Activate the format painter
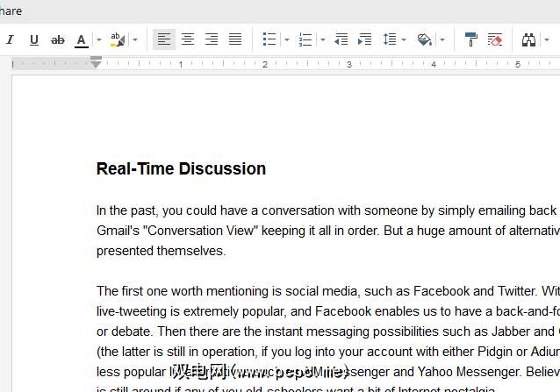Screen dimensions: 560x392 (x=471, y=39)
